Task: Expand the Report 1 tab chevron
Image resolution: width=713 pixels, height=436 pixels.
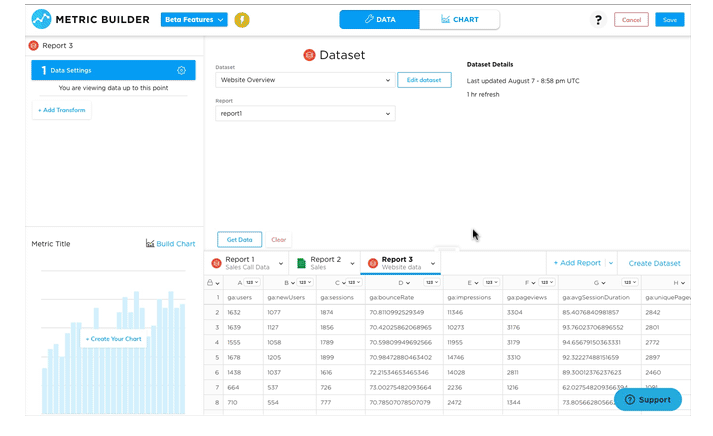Action: click(x=281, y=263)
